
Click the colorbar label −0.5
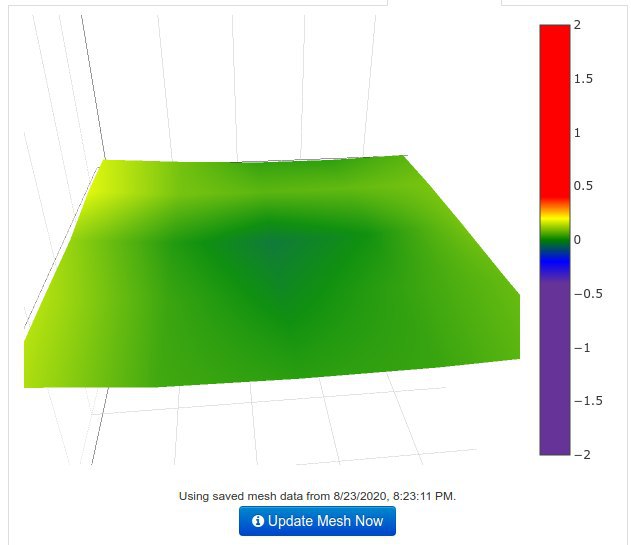coord(588,294)
